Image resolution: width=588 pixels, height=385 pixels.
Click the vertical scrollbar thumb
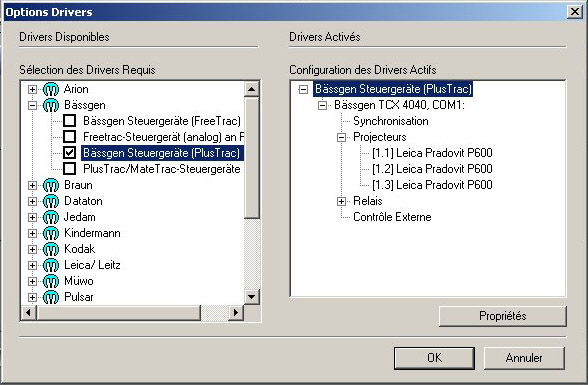click(x=251, y=157)
